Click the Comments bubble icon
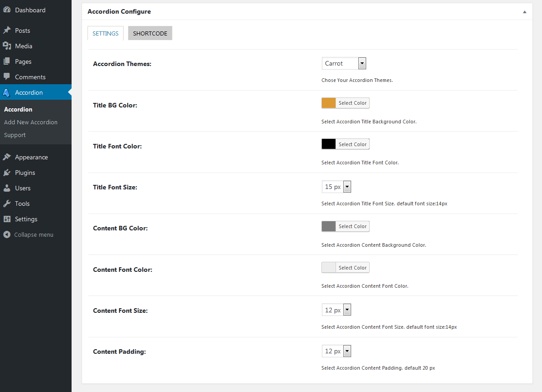542x392 pixels. tap(7, 76)
